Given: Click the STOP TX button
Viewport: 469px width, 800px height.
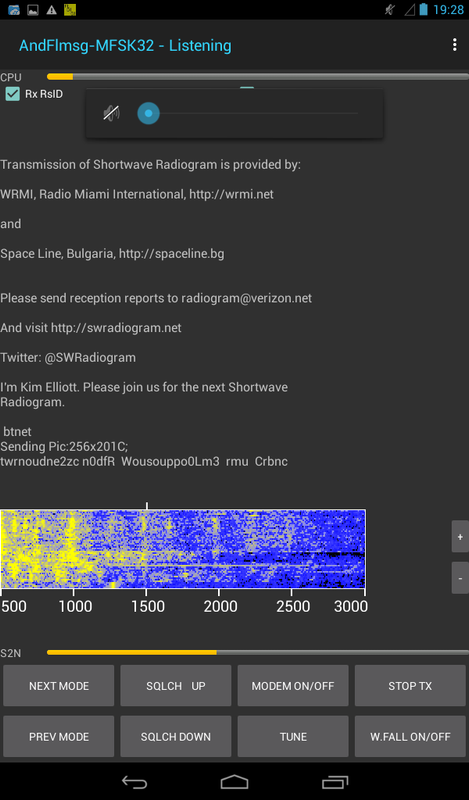Looking at the screenshot, I should [x=410, y=686].
